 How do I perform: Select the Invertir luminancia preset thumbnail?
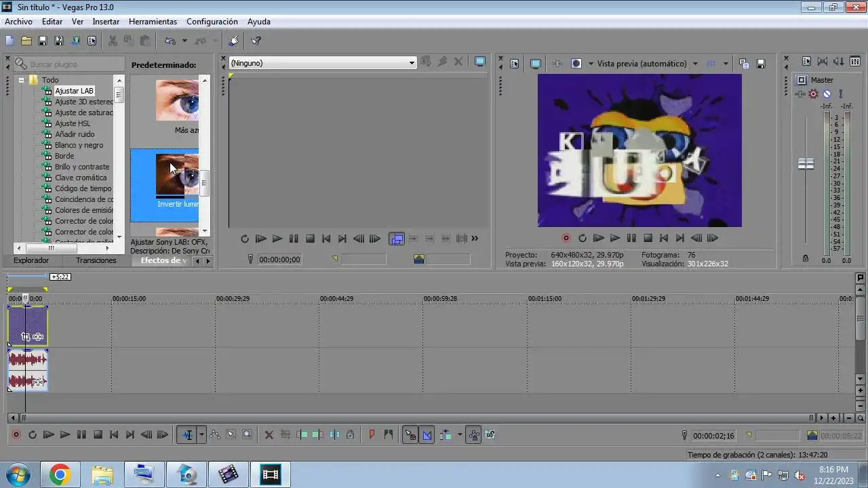pyautogui.click(x=177, y=175)
